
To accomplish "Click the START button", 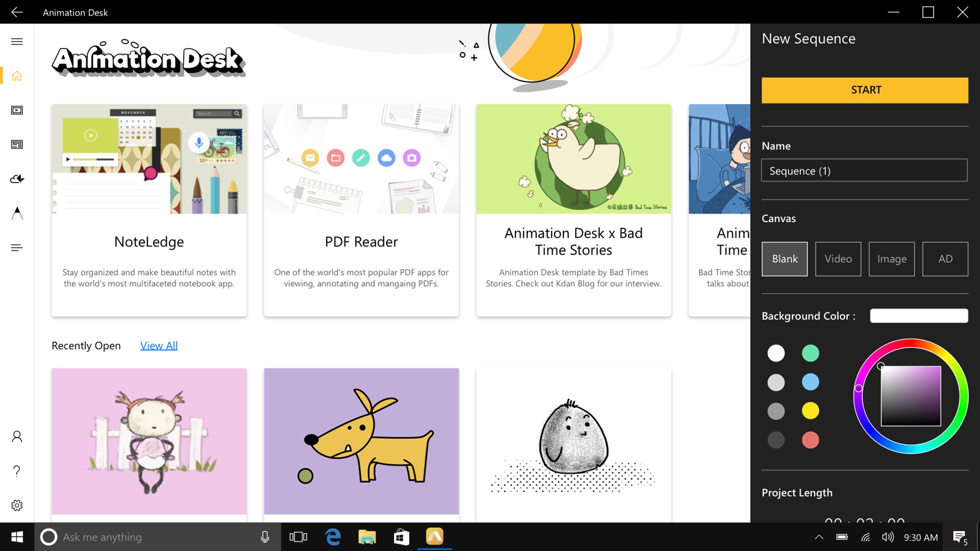I will [865, 90].
